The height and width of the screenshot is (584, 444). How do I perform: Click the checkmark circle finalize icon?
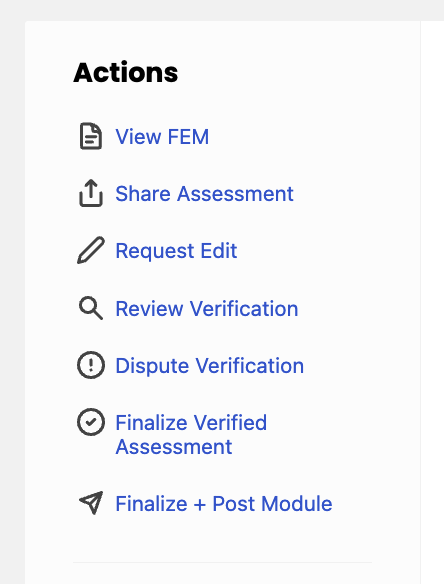point(91,422)
